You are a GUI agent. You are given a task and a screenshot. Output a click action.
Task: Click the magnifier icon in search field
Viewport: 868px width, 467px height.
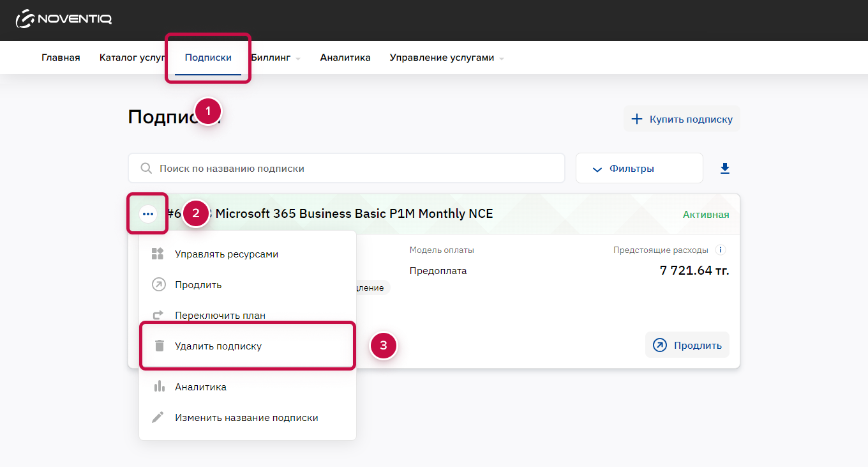146,169
